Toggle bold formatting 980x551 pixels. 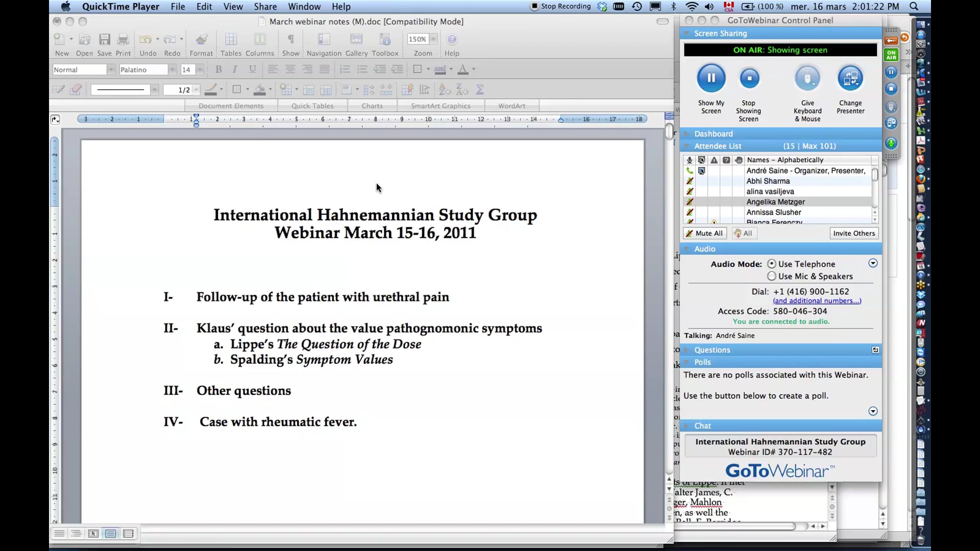(x=218, y=69)
